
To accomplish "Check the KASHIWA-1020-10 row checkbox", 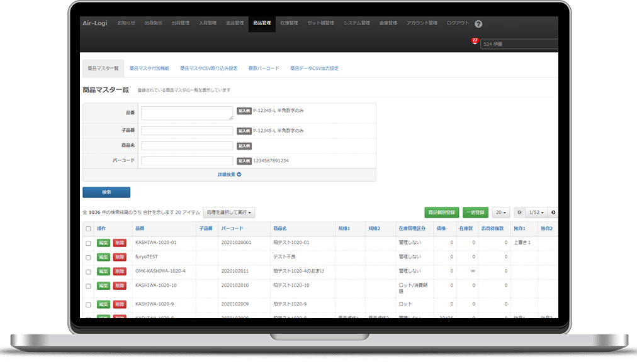I will pos(88,286).
